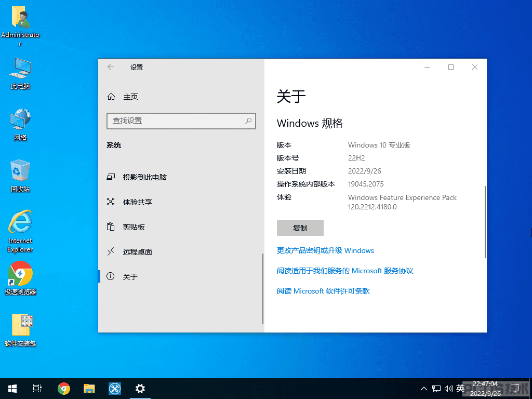
Task: Select the 回收站 recycle bin icon
Action: 20,176
